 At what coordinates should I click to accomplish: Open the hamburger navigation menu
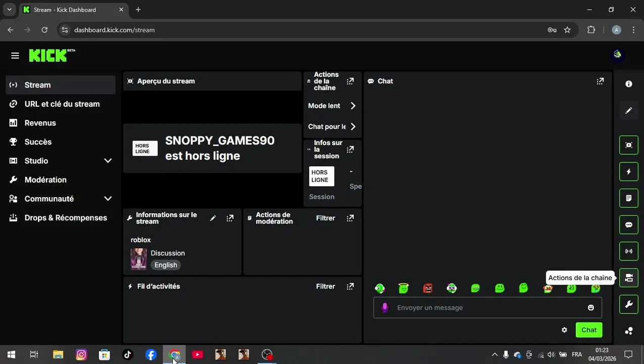pos(15,56)
